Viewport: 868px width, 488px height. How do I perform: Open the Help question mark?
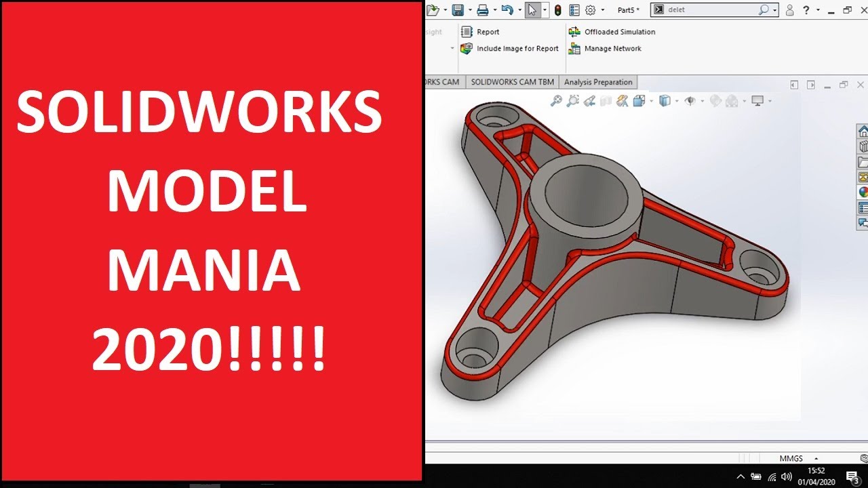pos(806,9)
